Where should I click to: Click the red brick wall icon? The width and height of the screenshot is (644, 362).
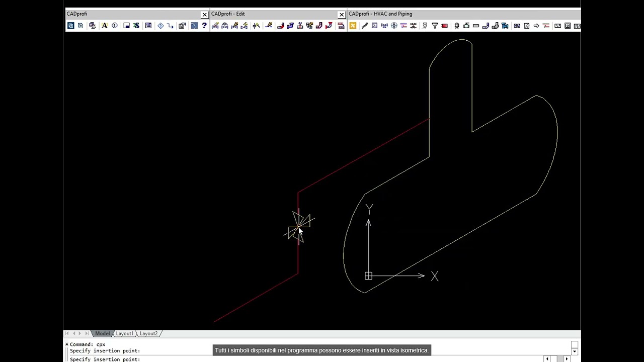pyautogui.click(x=341, y=26)
